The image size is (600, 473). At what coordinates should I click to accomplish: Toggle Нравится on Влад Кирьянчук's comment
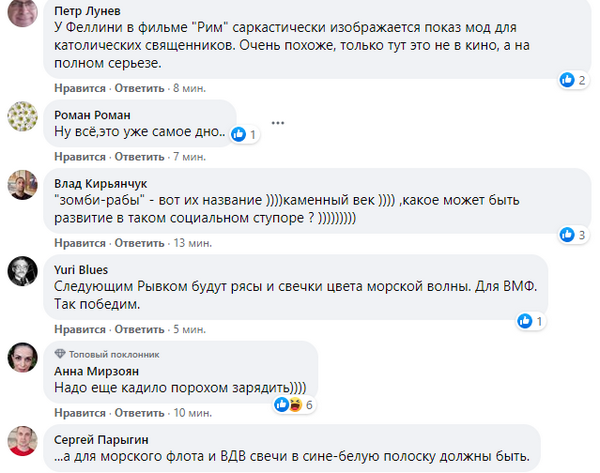78,242
